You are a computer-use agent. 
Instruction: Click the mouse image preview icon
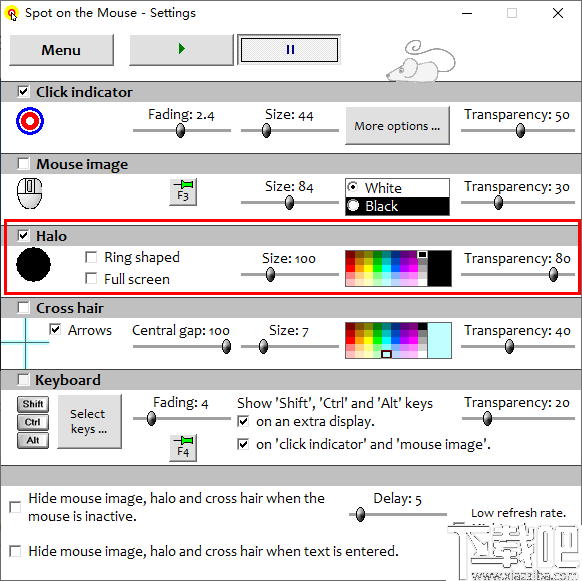click(30, 193)
